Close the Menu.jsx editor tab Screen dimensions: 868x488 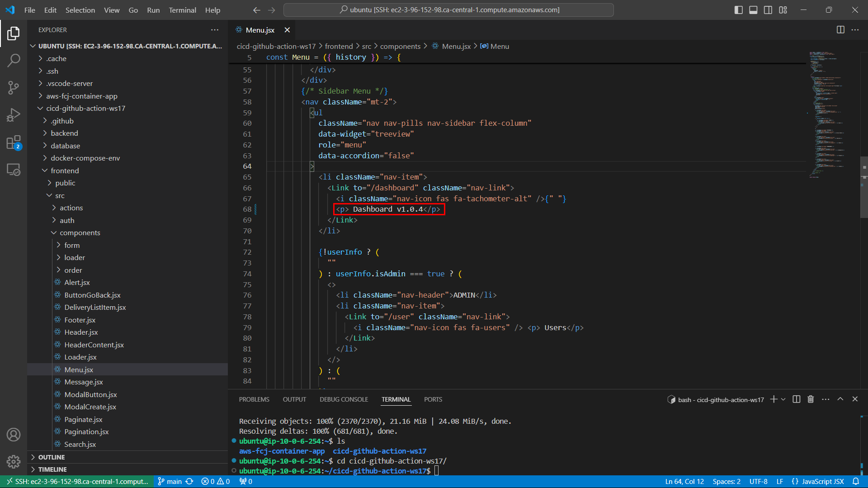[x=287, y=30]
